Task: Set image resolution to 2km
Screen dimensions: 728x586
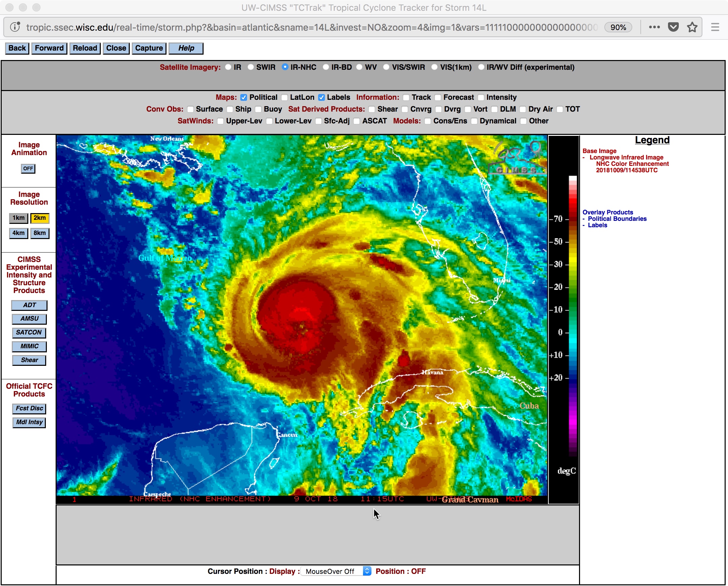Action: point(40,218)
